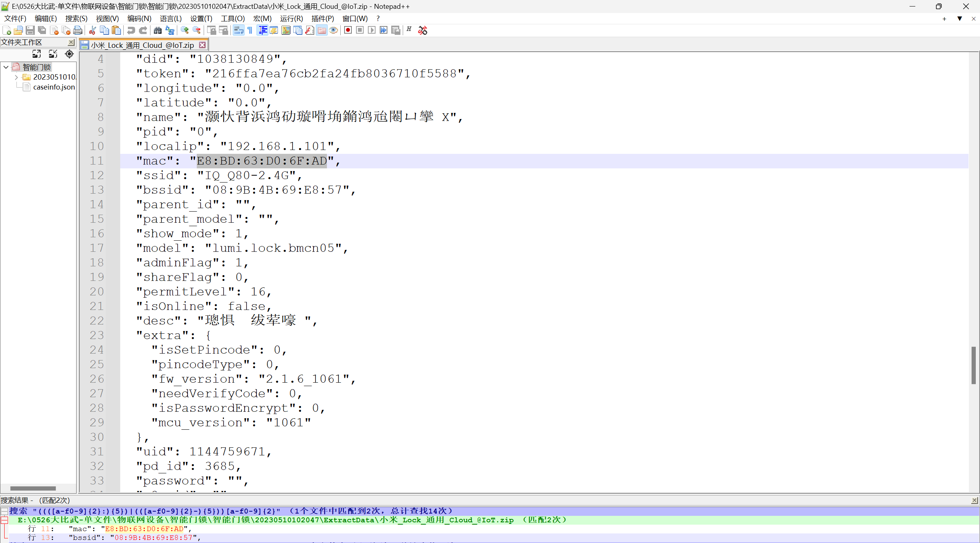The height and width of the screenshot is (543, 980).
Task: Open the 编码(N) menu
Action: [x=139, y=18]
